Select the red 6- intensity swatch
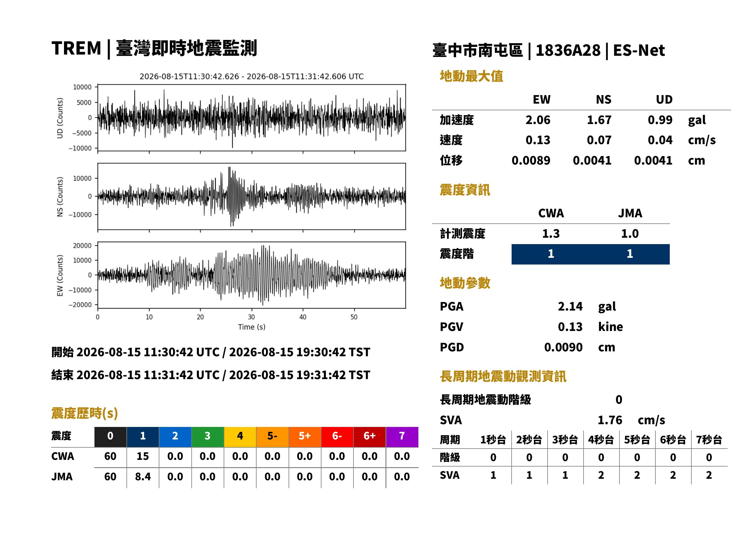The width and height of the screenshot is (756, 540). pyautogui.click(x=337, y=437)
